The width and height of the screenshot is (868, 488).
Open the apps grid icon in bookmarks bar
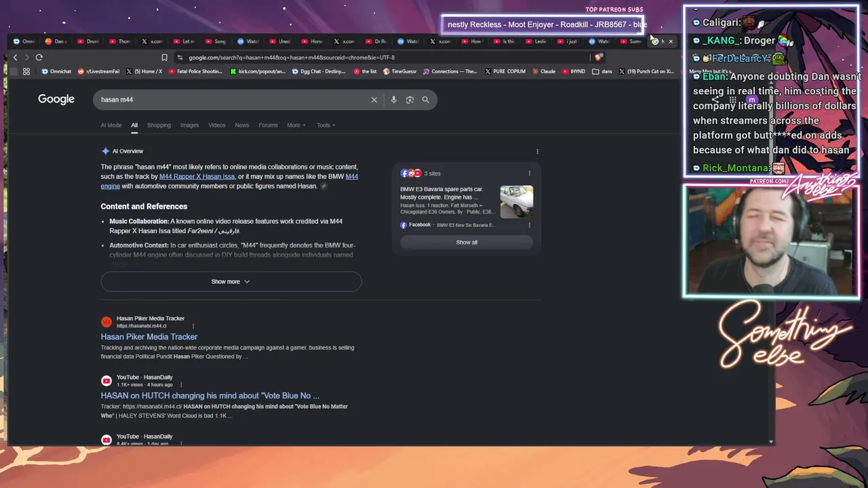(x=26, y=71)
